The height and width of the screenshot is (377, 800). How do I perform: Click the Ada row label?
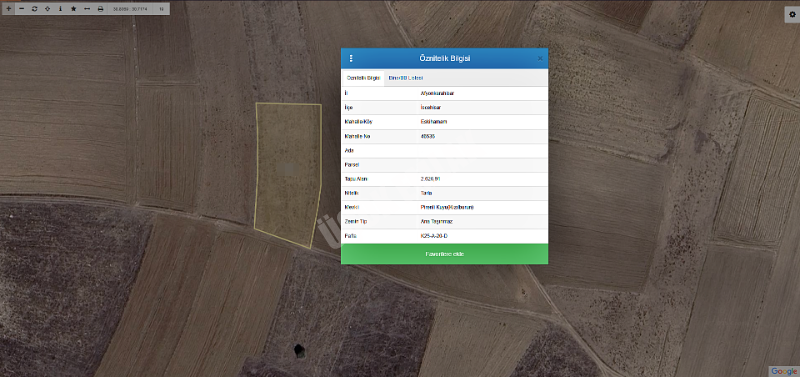(349, 151)
